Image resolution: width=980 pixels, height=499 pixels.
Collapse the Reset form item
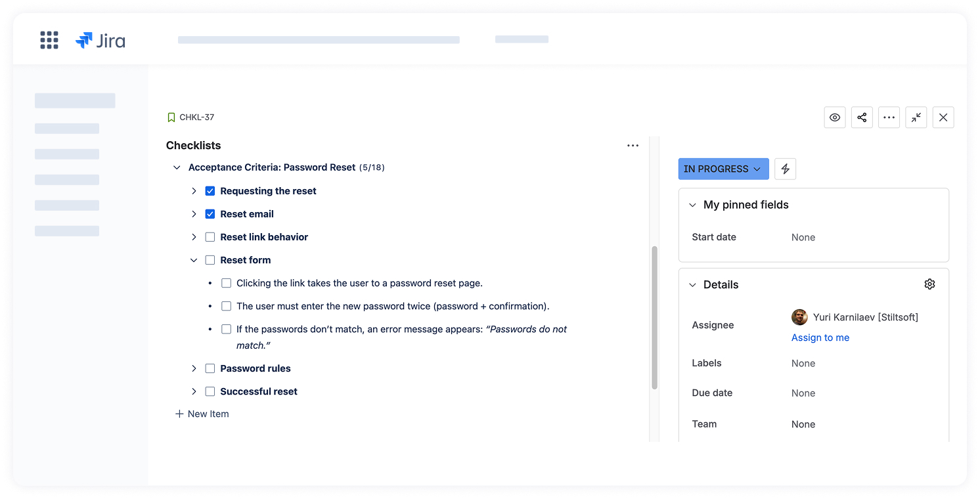194,260
